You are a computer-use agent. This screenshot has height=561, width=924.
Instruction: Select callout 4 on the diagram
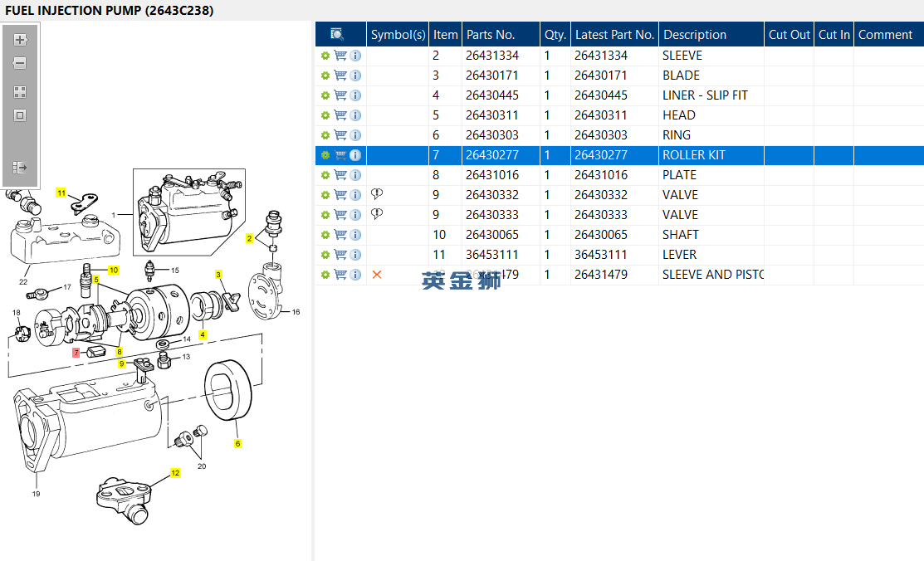(x=203, y=334)
